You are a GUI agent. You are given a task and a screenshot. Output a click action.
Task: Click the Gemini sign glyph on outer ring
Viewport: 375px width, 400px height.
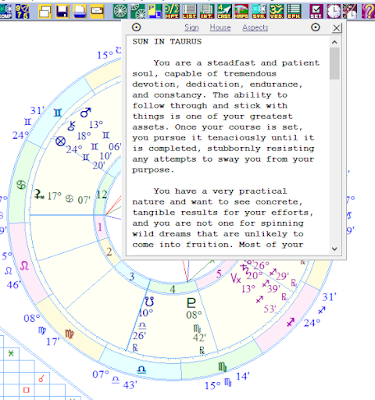[58, 113]
